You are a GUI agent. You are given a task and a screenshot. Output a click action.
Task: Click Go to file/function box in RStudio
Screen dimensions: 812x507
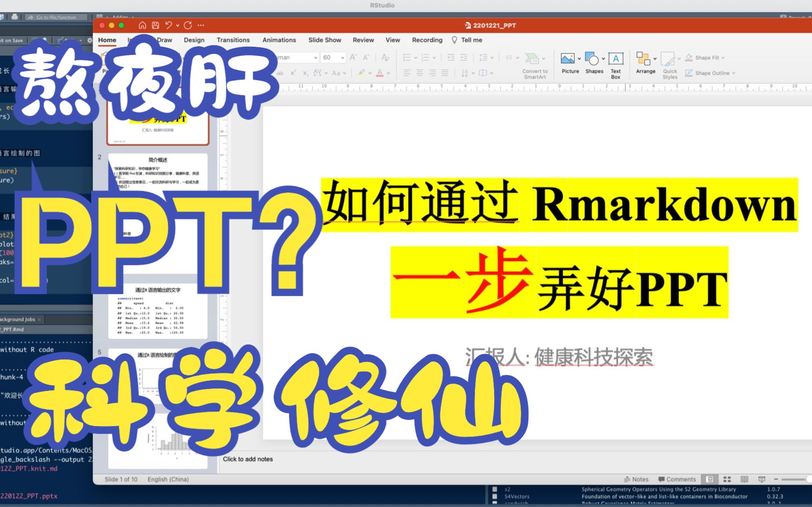(x=56, y=17)
